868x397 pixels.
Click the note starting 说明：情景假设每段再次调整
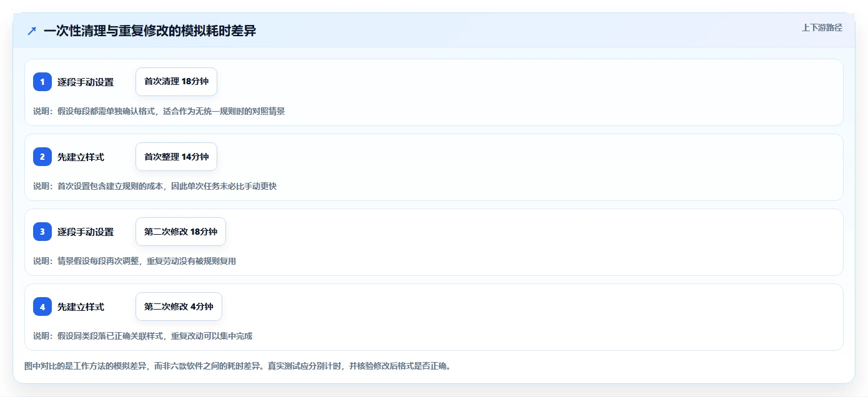pos(135,261)
